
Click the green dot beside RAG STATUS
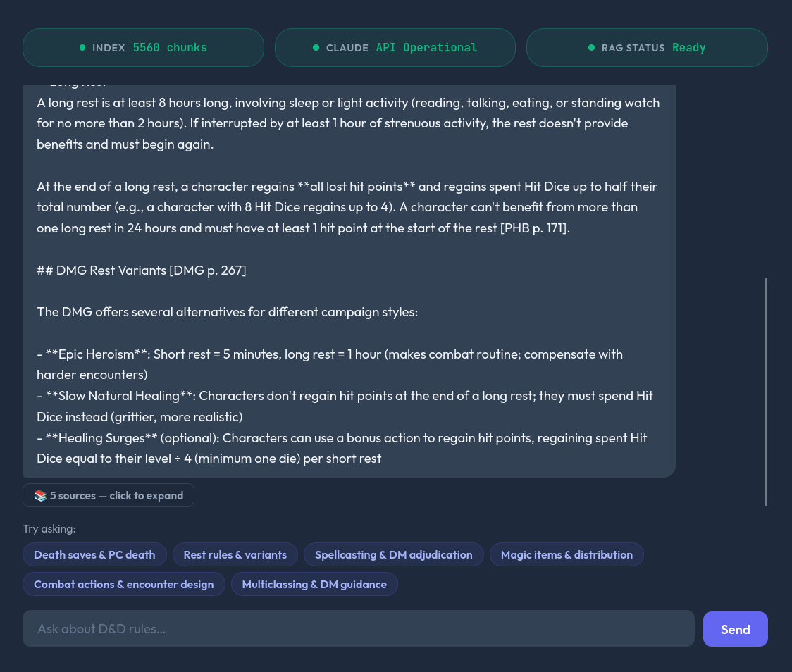coord(591,48)
